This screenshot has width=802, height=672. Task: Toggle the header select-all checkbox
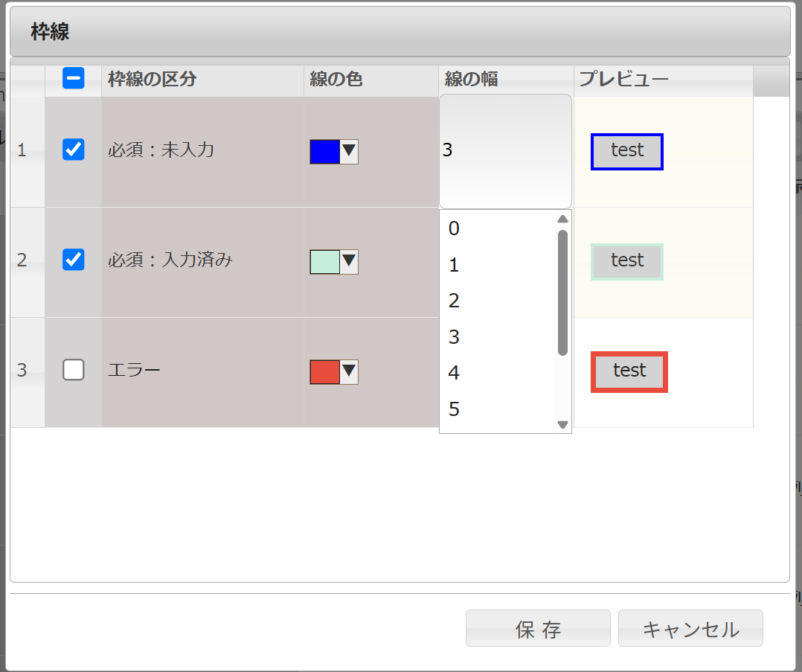(73, 78)
